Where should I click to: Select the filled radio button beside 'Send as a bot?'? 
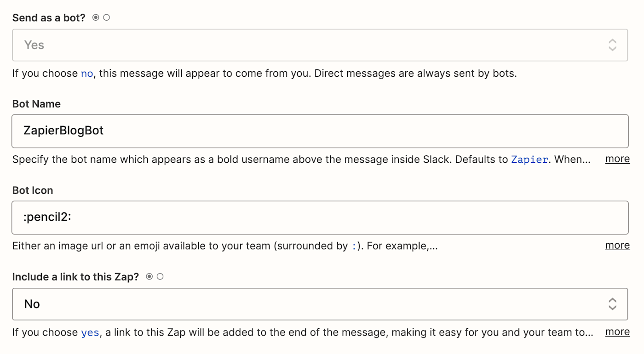[x=96, y=17]
